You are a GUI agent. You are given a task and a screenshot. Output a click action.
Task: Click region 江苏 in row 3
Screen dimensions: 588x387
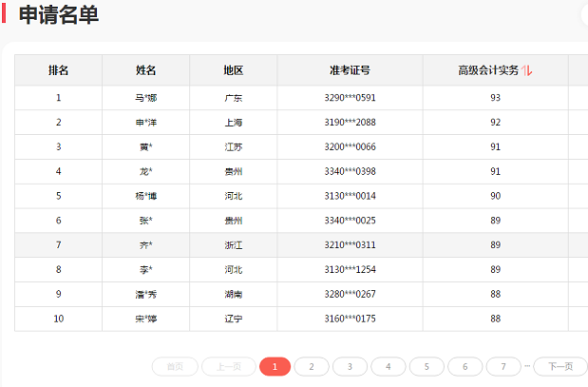click(234, 146)
